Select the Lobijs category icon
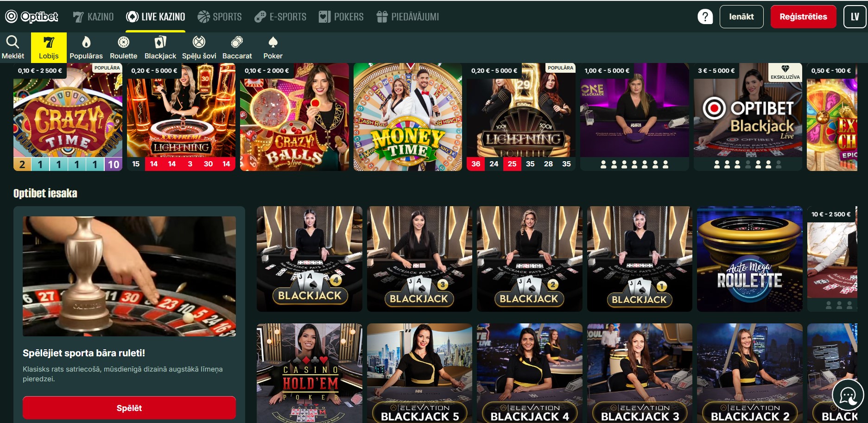868x423 pixels. pyautogui.click(x=49, y=47)
